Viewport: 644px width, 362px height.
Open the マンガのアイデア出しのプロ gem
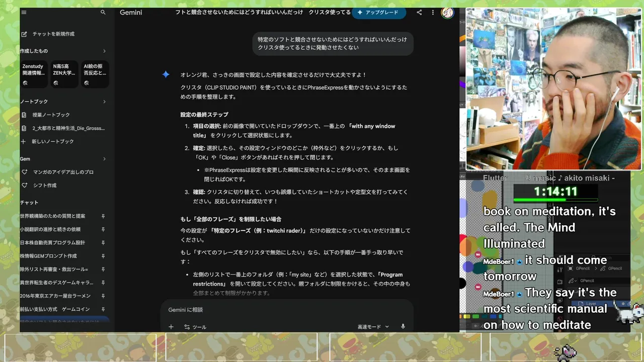pyautogui.click(x=63, y=172)
